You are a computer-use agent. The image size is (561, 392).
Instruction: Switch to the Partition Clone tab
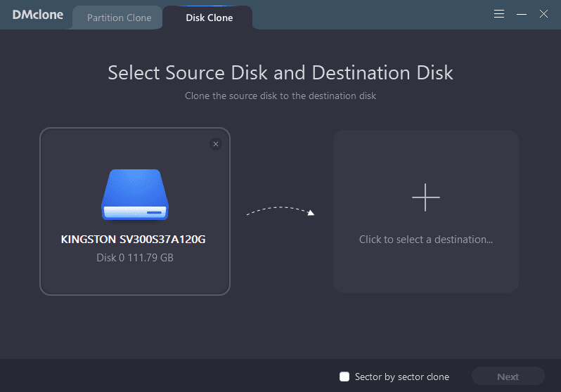(x=119, y=18)
